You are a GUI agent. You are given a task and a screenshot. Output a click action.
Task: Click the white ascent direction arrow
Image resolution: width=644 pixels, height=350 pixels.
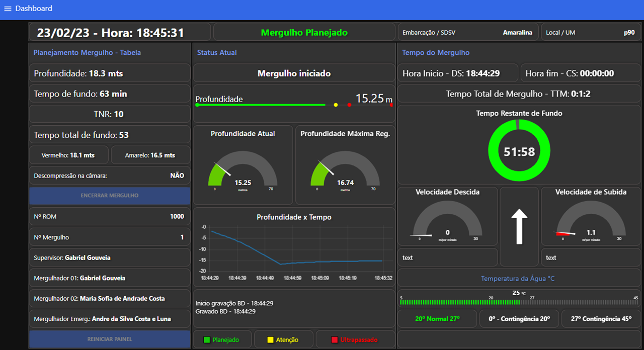point(519,227)
